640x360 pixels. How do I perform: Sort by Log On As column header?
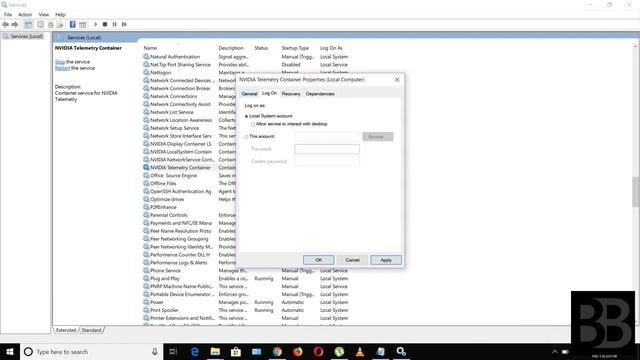point(331,48)
